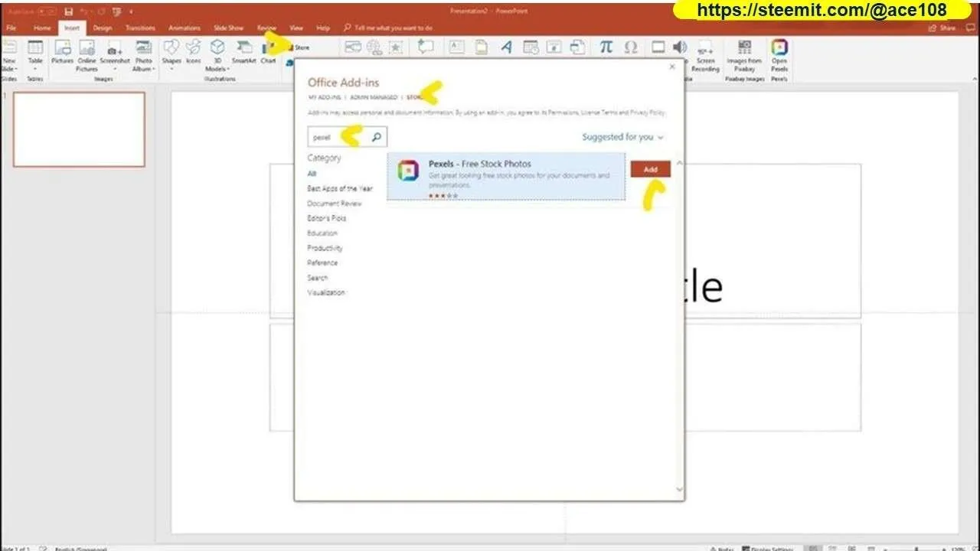
Task: Open the View tab
Action: (x=296, y=28)
